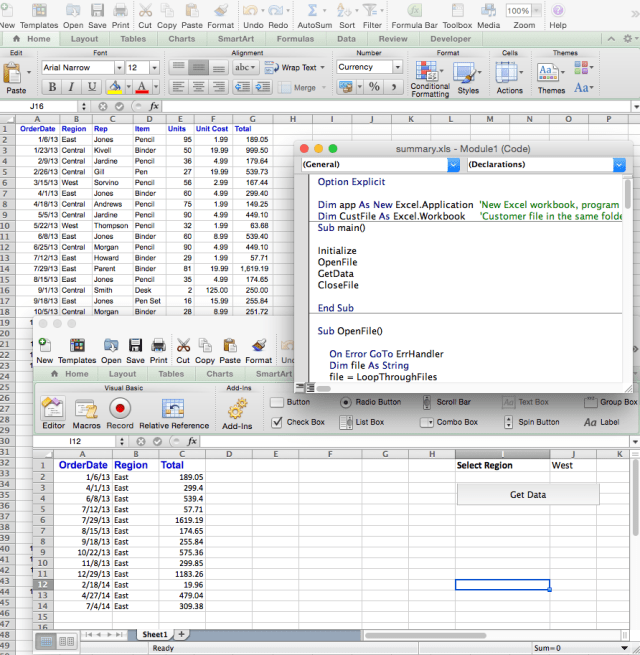Screen dimensions: 640x655
Task: Insert a Button form control
Action: [290, 402]
